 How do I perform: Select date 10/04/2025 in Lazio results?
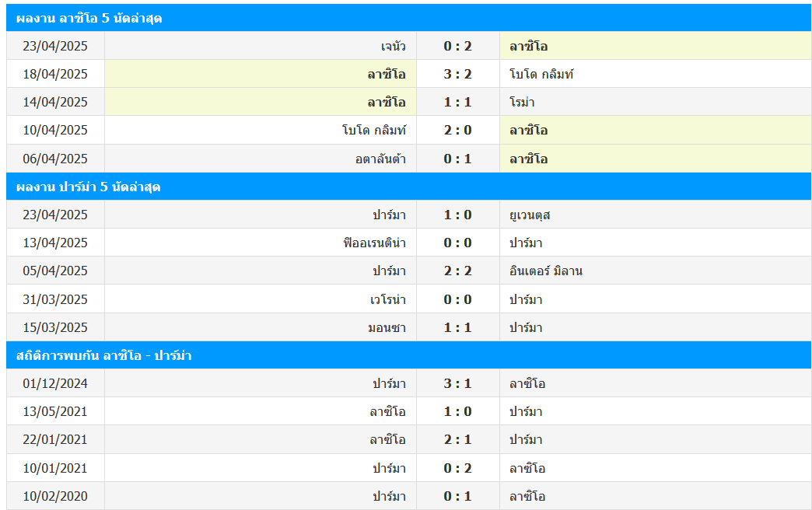click(55, 130)
